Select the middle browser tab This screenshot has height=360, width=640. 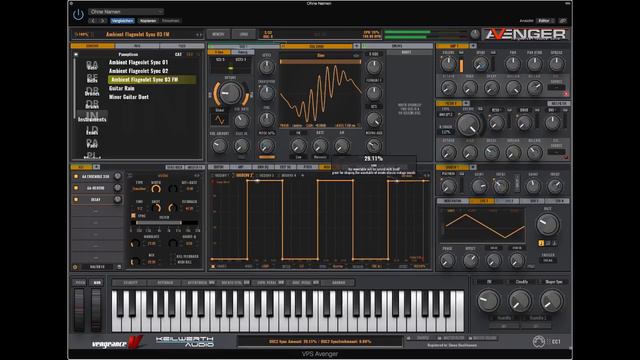[137, 46]
